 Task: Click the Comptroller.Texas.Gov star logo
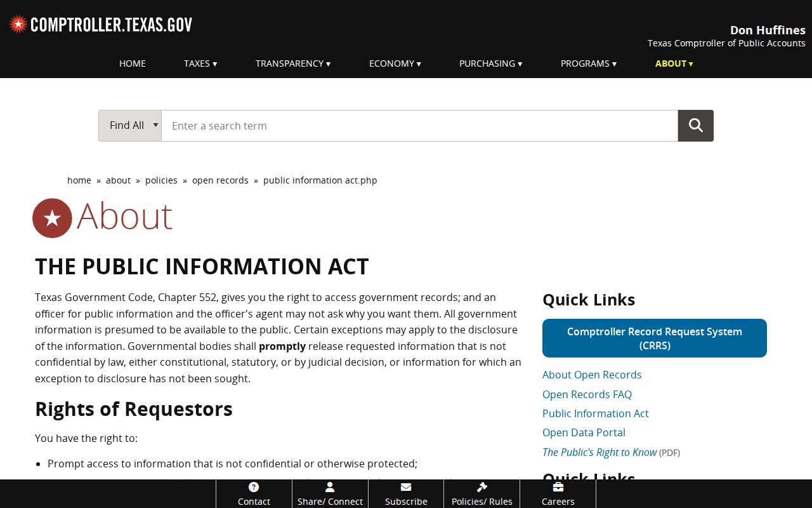pyautogui.click(x=101, y=25)
